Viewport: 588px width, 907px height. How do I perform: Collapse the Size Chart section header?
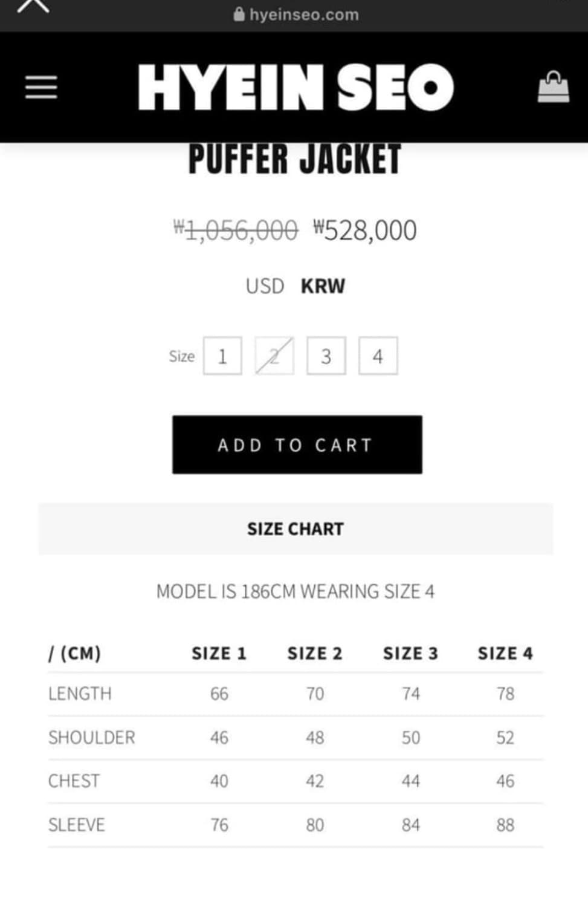(296, 529)
